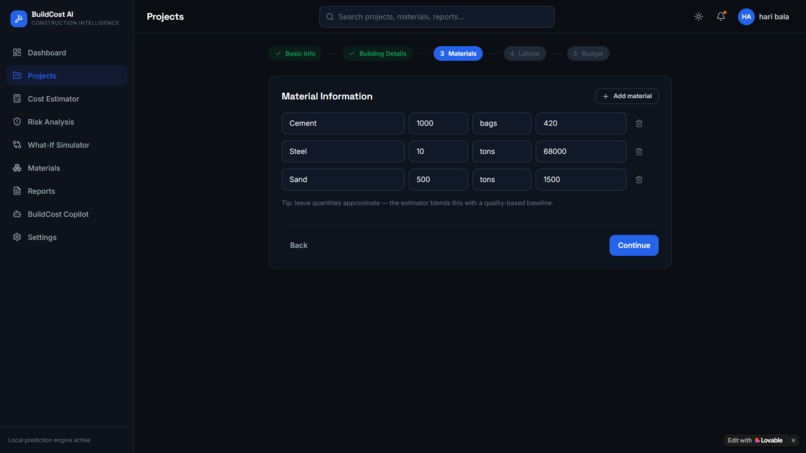The height and width of the screenshot is (453, 806).
Task: Open What-If Simulator branch icon
Action: pos(17,145)
